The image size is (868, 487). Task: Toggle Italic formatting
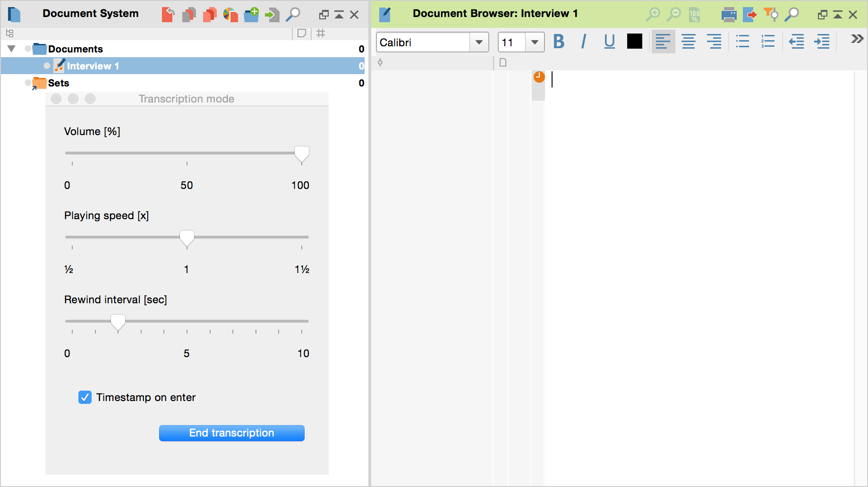pyautogui.click(x=584, y=42)
